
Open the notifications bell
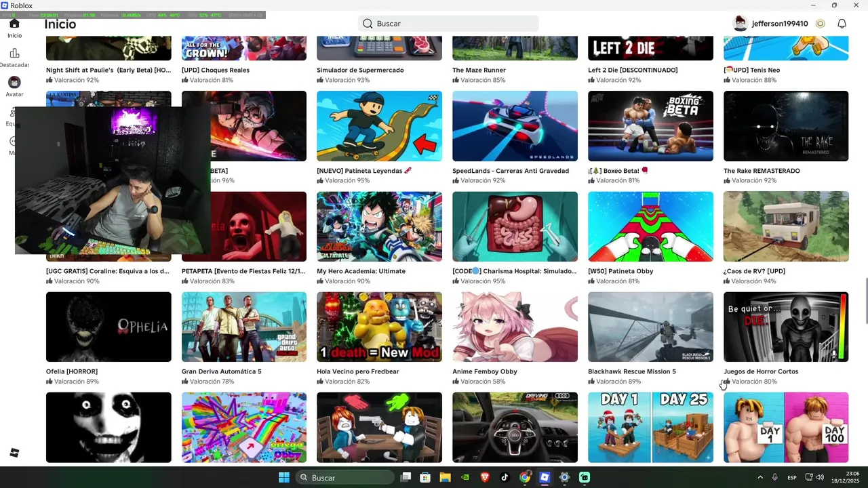[x=842, y=24]
